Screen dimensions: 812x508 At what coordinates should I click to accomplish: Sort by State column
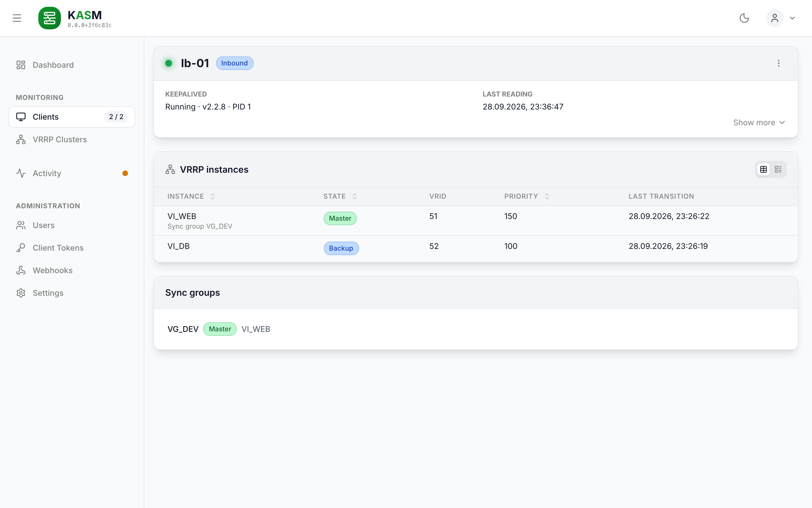pos(340,196)
